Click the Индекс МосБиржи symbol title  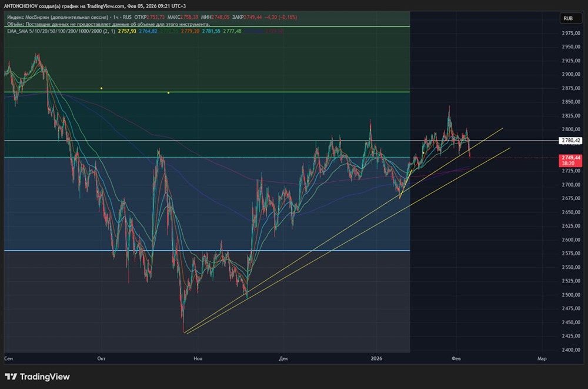point(58,17)
